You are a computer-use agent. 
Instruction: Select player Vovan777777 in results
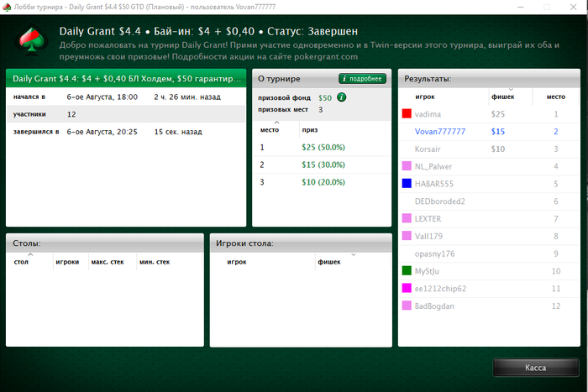(489, 132)
